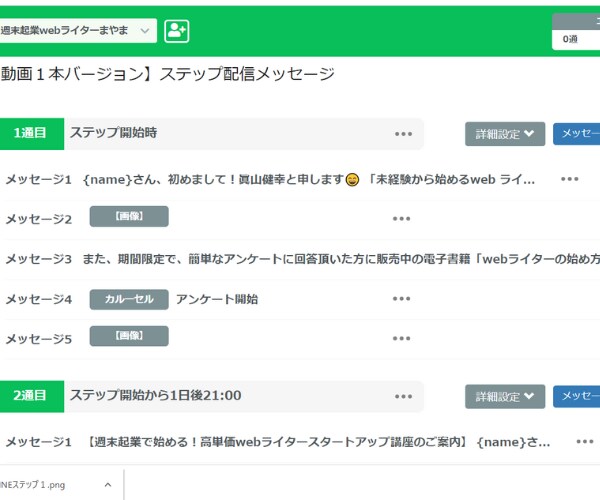600x500 pixels.
Task: Open the options dots for 1通目 メッセージ1
Action: (x=569, y=179)
